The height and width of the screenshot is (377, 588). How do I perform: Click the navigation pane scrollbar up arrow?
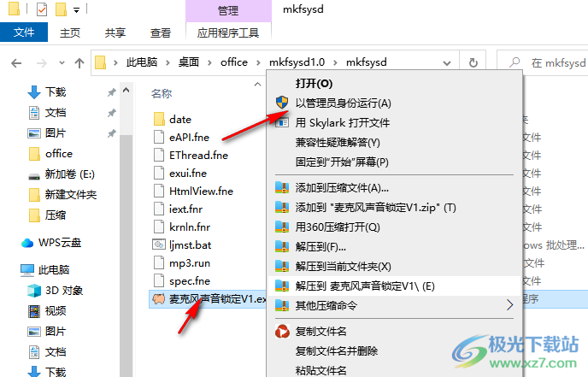click(x=126, y=90)
